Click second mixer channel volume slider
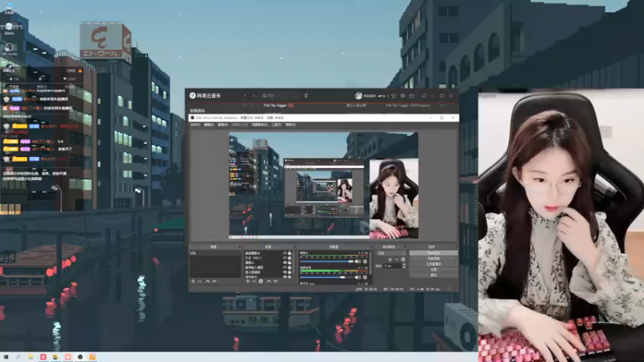This screenshot has height=362, width=644. point(327,278)
